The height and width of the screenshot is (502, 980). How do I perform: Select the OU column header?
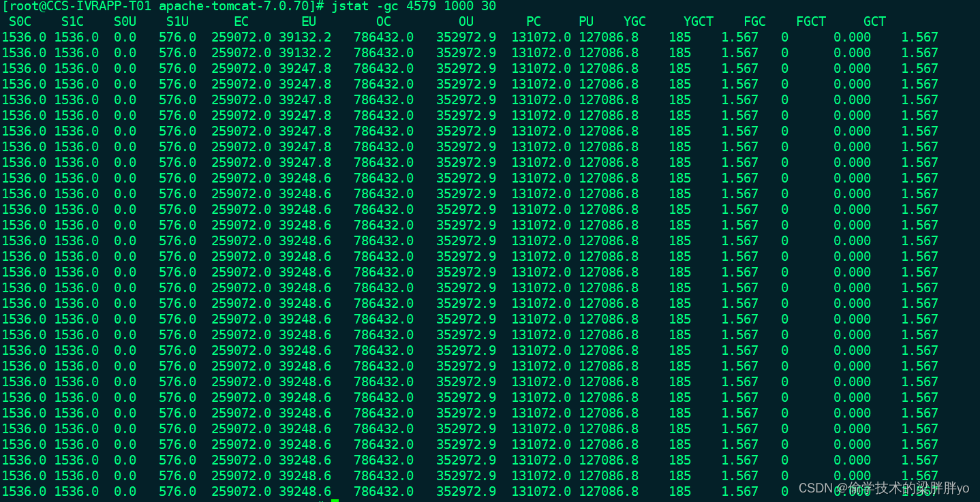click(x=466, y=22)
